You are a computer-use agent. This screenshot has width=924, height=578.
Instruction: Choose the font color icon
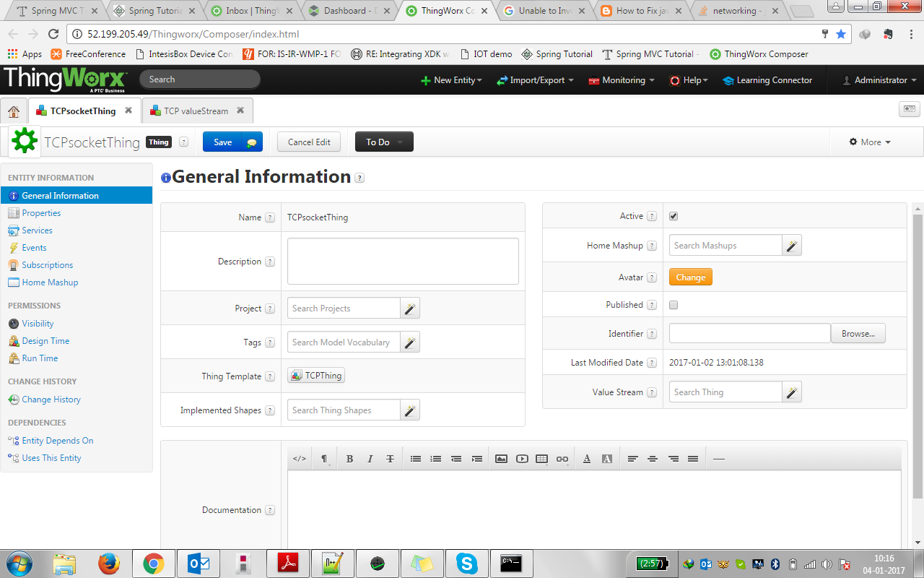[587, 459]
